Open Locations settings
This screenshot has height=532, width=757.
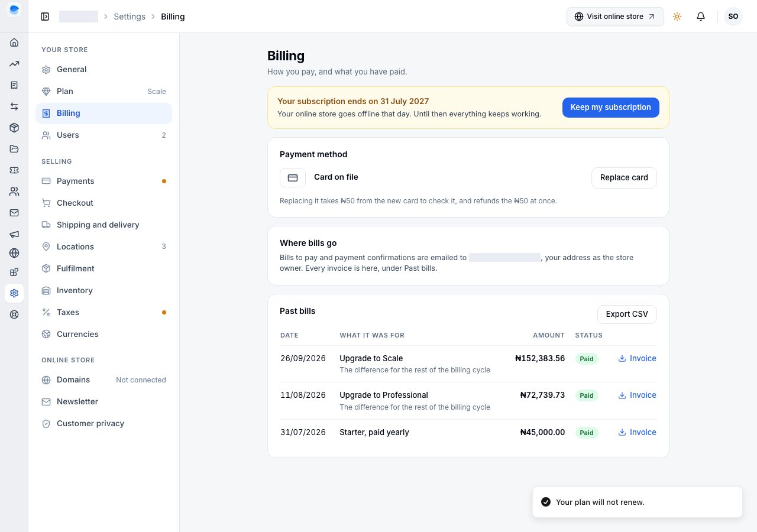click(x=103, y=246)
